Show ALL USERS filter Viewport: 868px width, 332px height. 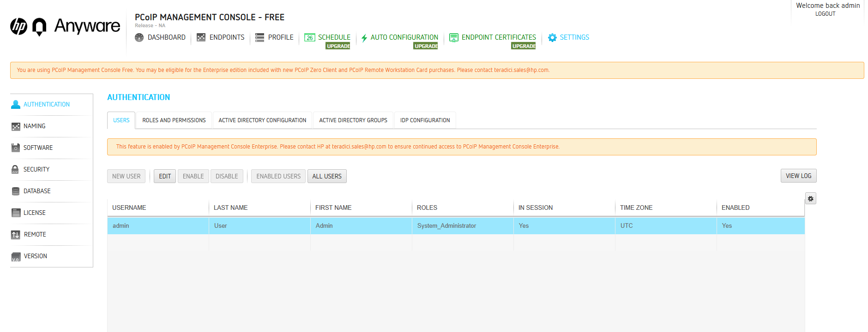click(327, 176)
